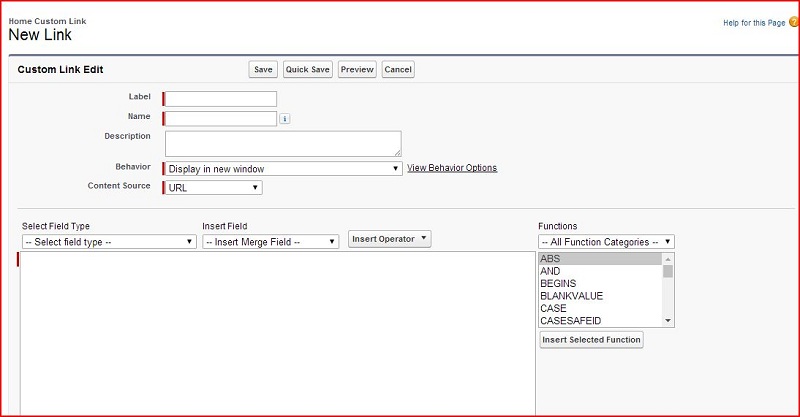
Task: Open the Behavior dropdown
Action: (x=283, y=168)
